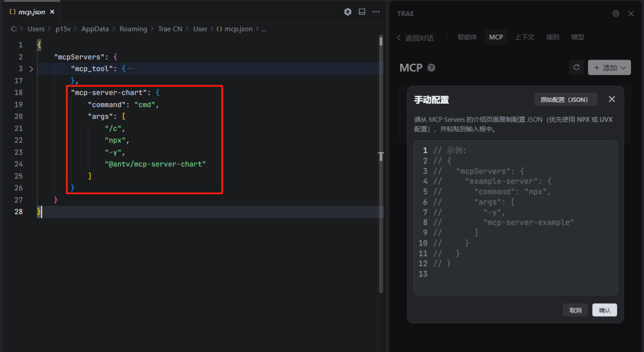Viewport: 644px width, 352px height.
Task: Click the "@antv/mcp-server-chart" string in editor
Action: click(155, 164)
